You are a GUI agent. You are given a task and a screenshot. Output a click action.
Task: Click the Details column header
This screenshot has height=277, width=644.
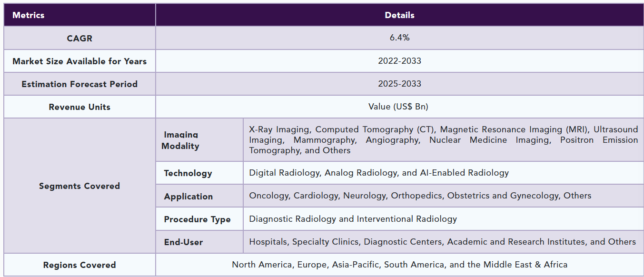399,15
